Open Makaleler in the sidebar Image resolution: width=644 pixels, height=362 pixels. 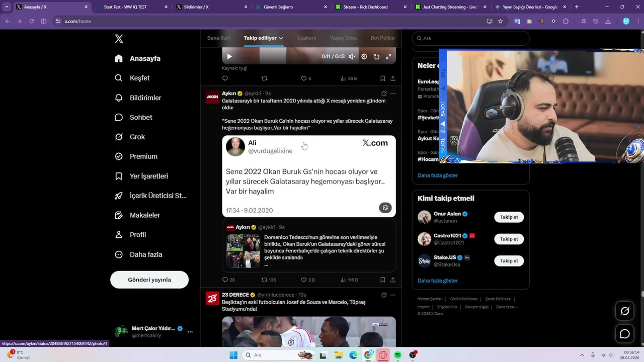(137, 215)
